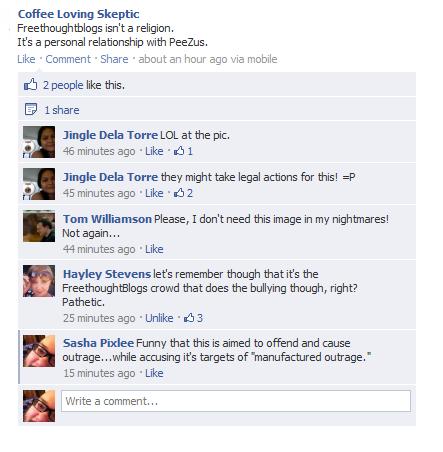Click thumbs-up count on "LOL at the pic" comment

pyautogui.click(x=183, y=151)
